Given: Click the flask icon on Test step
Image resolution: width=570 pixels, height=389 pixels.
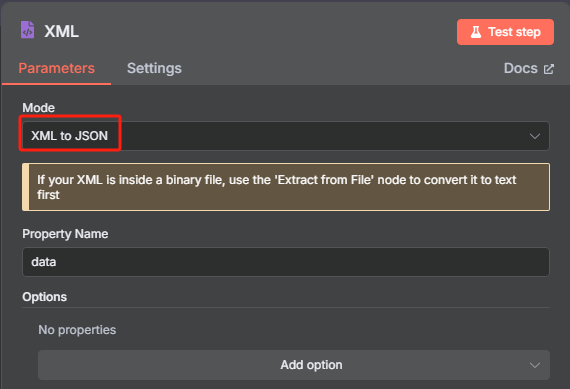Looking at the screenshot, I should [x=476, y=32].
